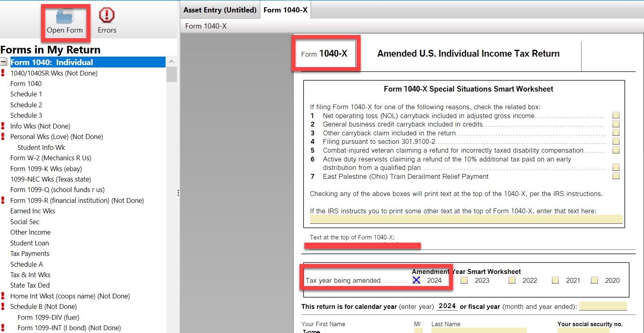Click error flag beside Form 1099-R

point(3,200)
